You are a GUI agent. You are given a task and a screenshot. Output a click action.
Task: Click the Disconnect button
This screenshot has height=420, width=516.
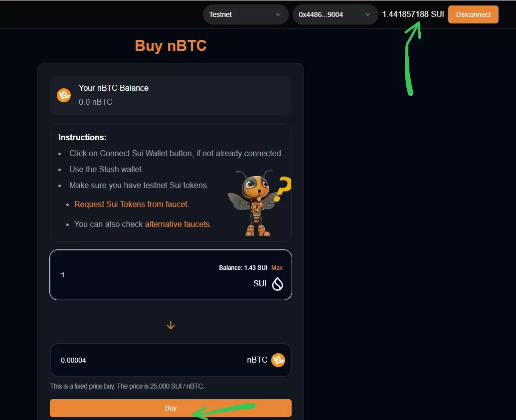click(x=473, y=14)
